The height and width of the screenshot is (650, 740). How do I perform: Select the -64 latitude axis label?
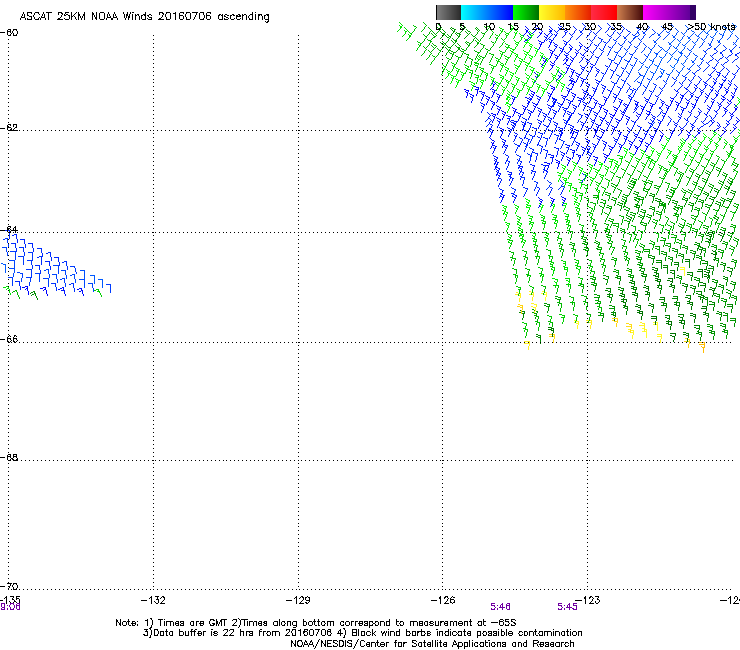coord(9,230)
